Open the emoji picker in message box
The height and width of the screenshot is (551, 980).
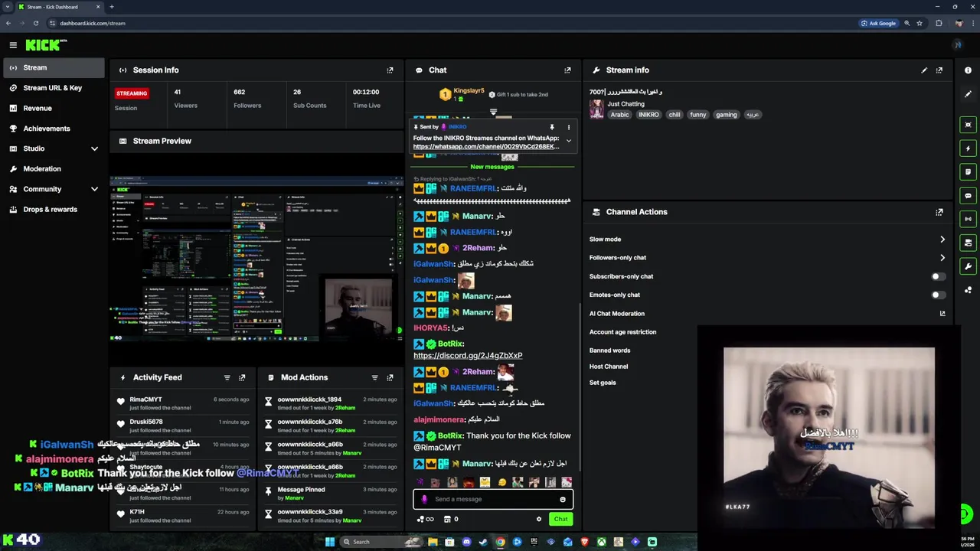563,499
